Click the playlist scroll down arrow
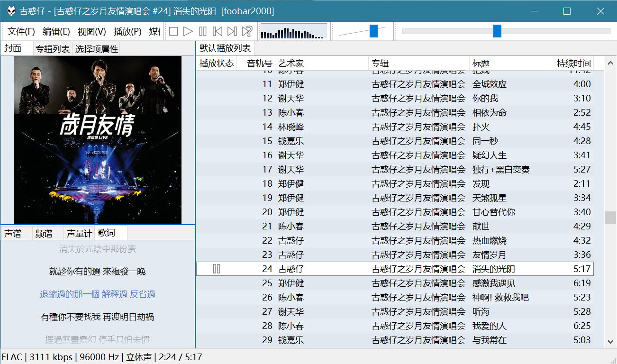 [610, 341]
